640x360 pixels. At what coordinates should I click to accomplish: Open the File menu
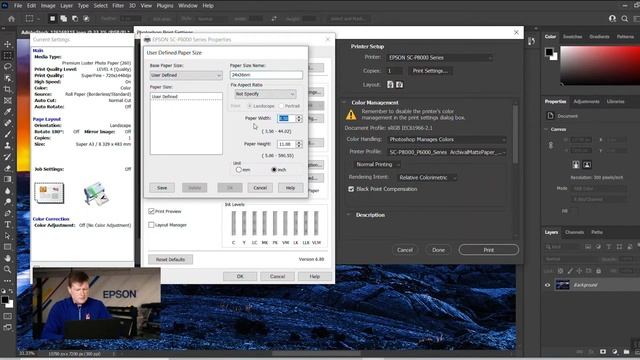pos(18,6)
